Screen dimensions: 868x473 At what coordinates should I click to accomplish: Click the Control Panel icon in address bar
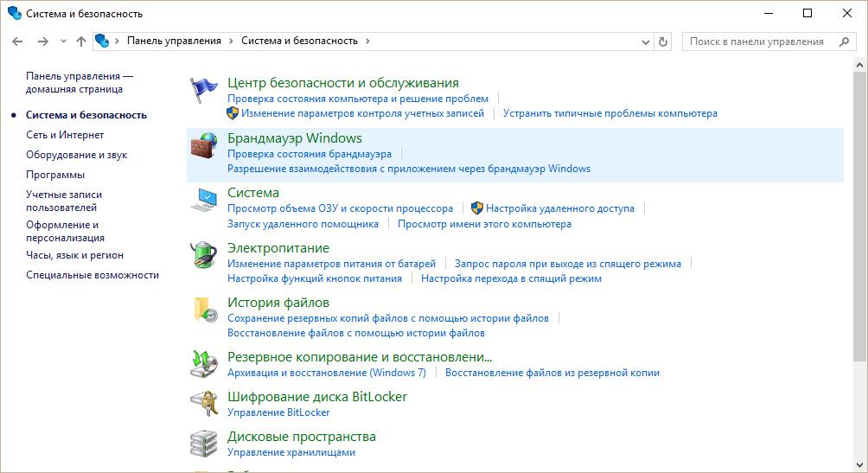click(102, 41)
